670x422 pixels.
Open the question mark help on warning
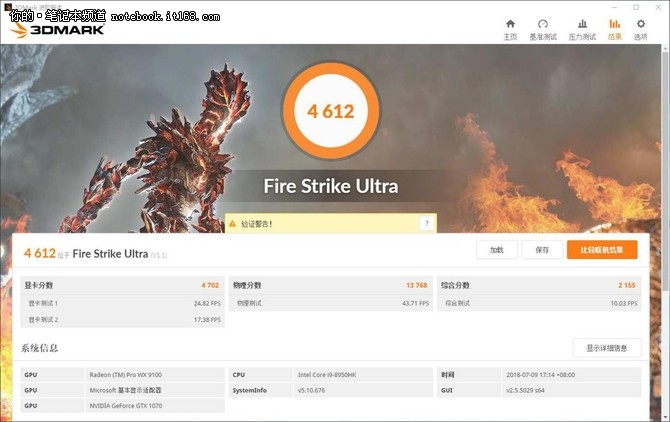click(426, 223)
